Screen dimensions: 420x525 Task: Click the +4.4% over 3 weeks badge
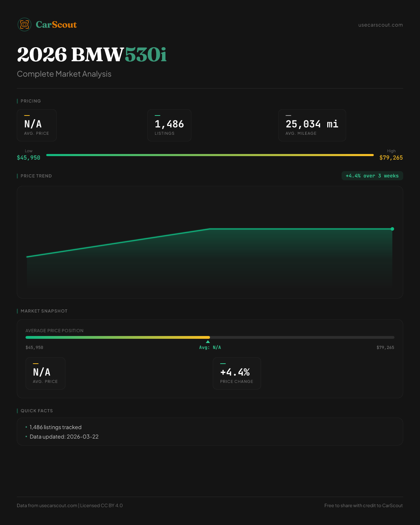tap(372, 176)
